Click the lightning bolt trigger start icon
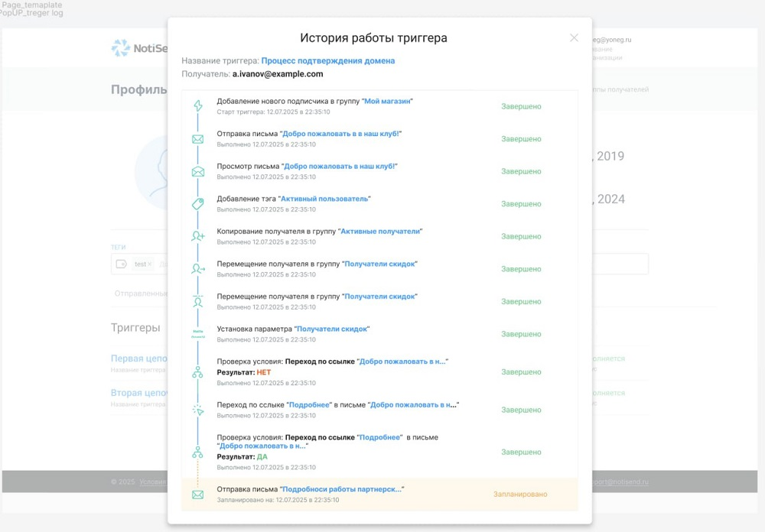 click(x=197, y=105)
